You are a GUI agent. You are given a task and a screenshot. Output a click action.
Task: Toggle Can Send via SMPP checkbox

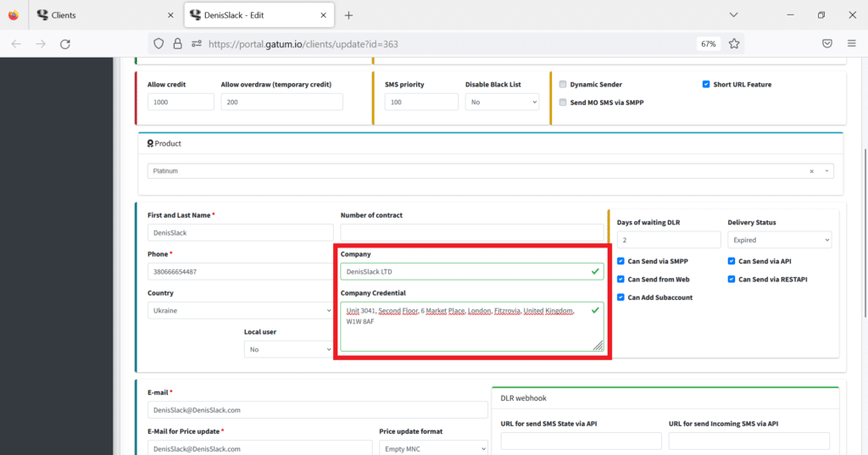point(621,262)
